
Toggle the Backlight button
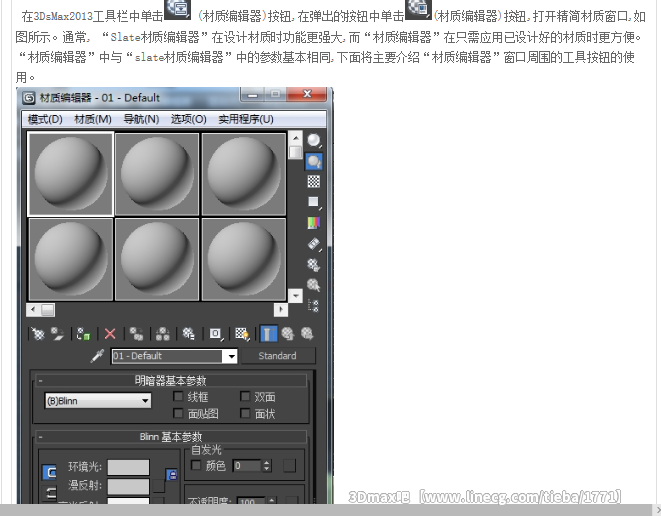(x=314, y=161)
